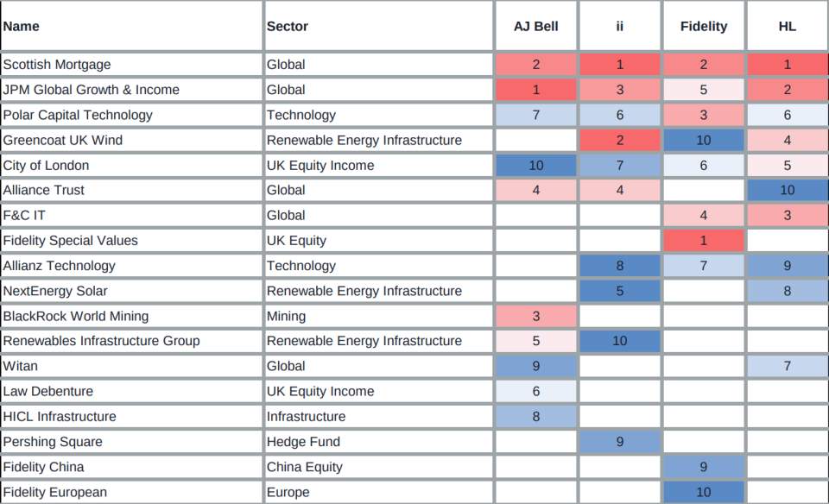
Task: Click the HL column header
Action: pos(787,27)
